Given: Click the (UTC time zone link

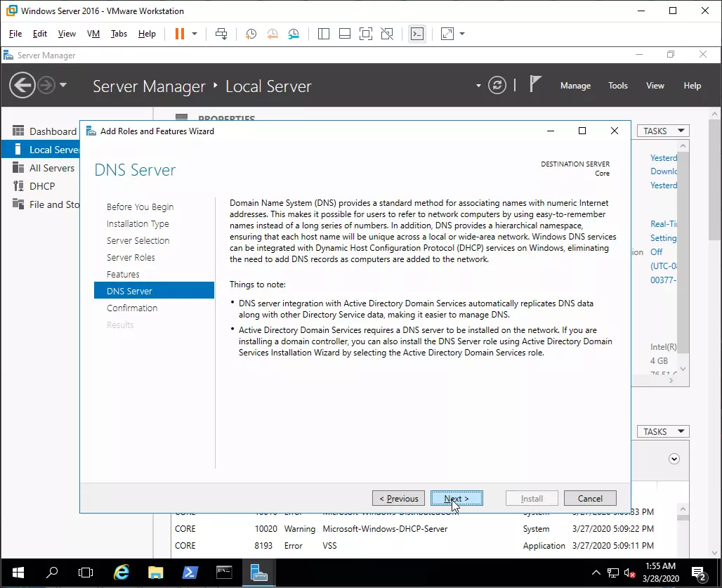Looking at the screenshot, I should [664, 266].
